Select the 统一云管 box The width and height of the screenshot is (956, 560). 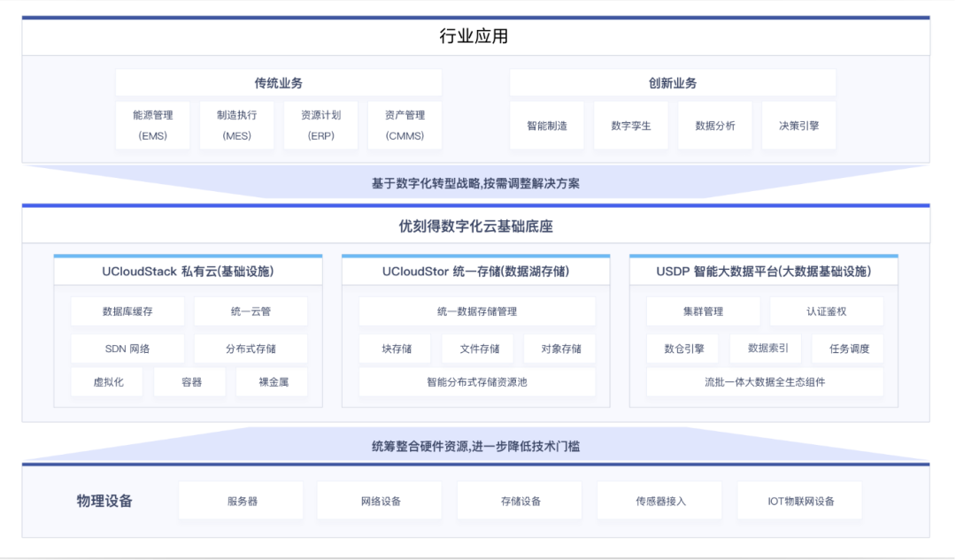click(x=251, y=311)
